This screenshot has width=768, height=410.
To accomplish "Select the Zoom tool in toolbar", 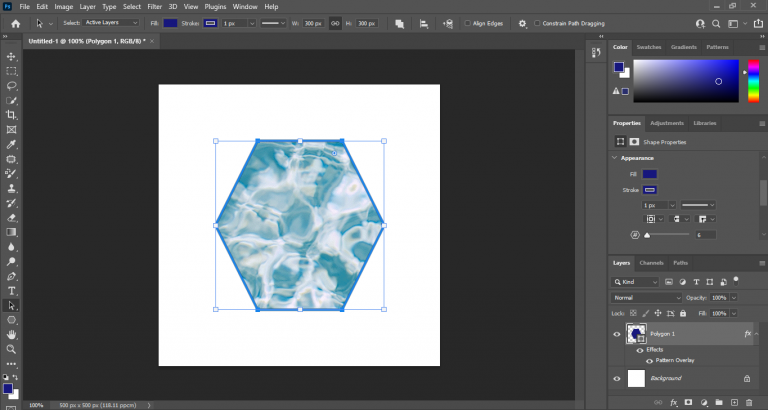I will 11,350.
